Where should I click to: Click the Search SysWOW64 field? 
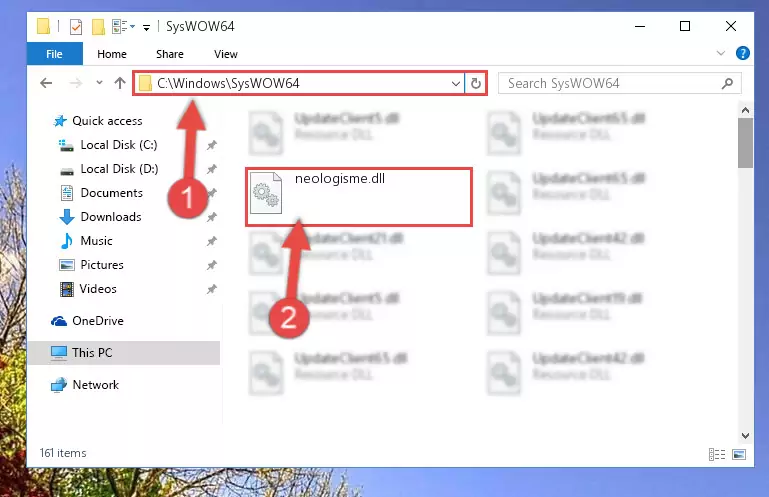619,83
